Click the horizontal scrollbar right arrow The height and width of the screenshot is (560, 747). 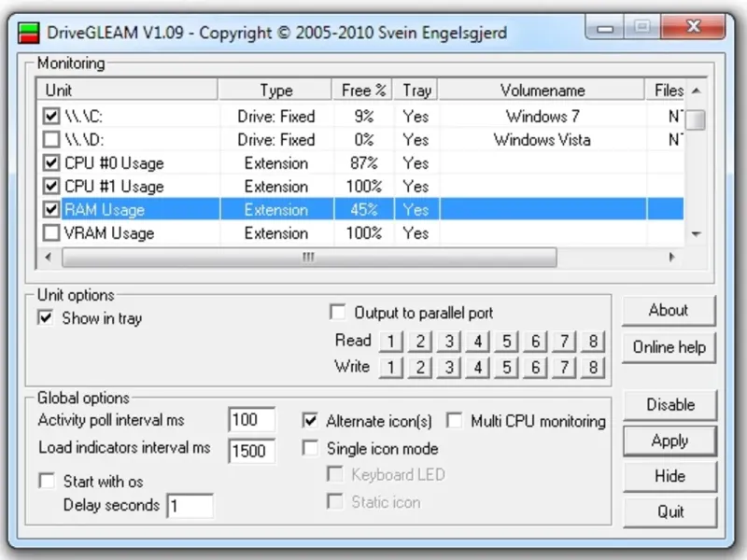[671, 258]
